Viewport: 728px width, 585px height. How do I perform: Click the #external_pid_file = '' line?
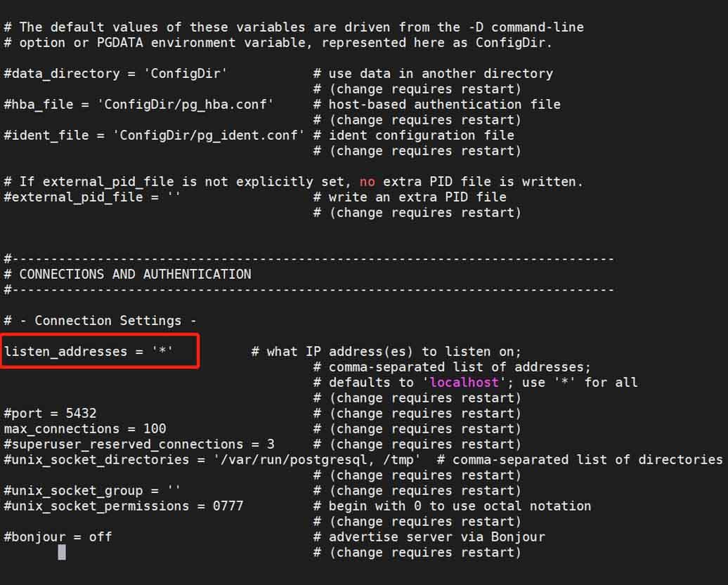tap(92, 197)
